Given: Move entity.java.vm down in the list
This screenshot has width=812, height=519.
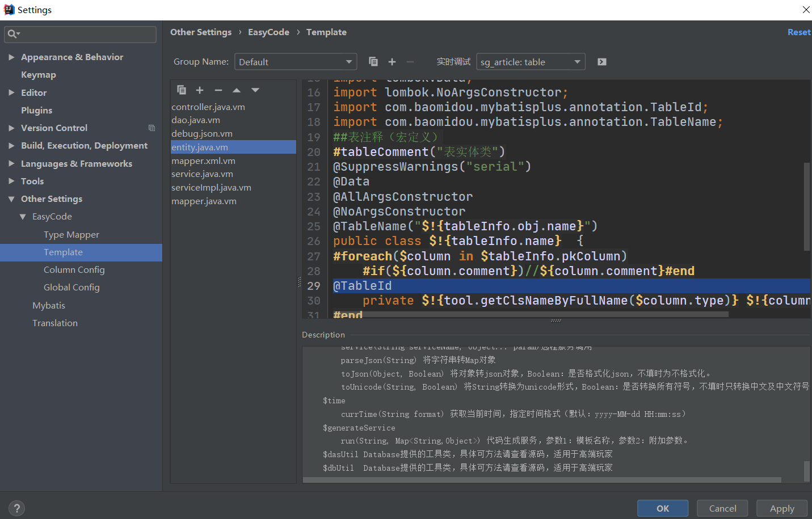Looking at the screenshot, I should (x=255, y=90).
